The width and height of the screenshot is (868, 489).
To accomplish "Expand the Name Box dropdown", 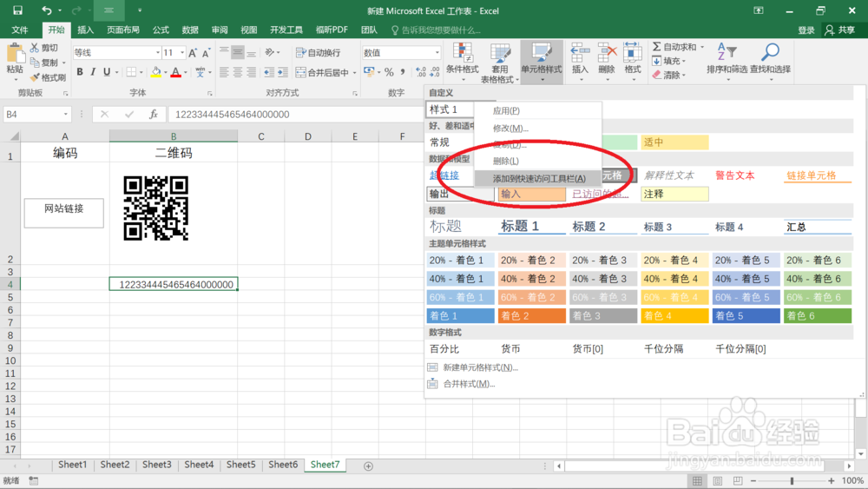I will 65,114.
